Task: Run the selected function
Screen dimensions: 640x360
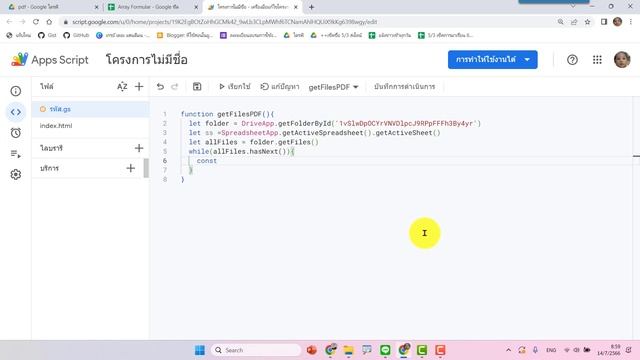Action: point(235,87)
